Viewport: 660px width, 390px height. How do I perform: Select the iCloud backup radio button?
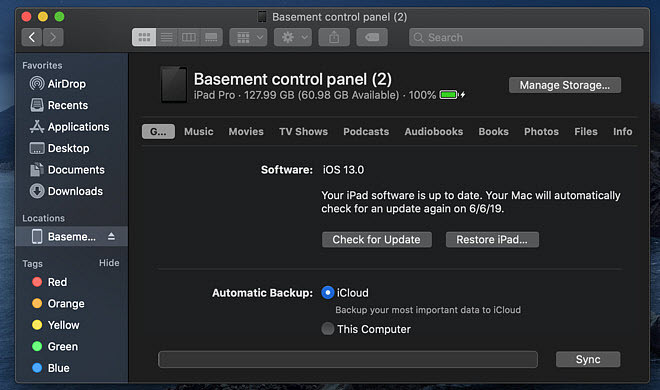[327, 292]
